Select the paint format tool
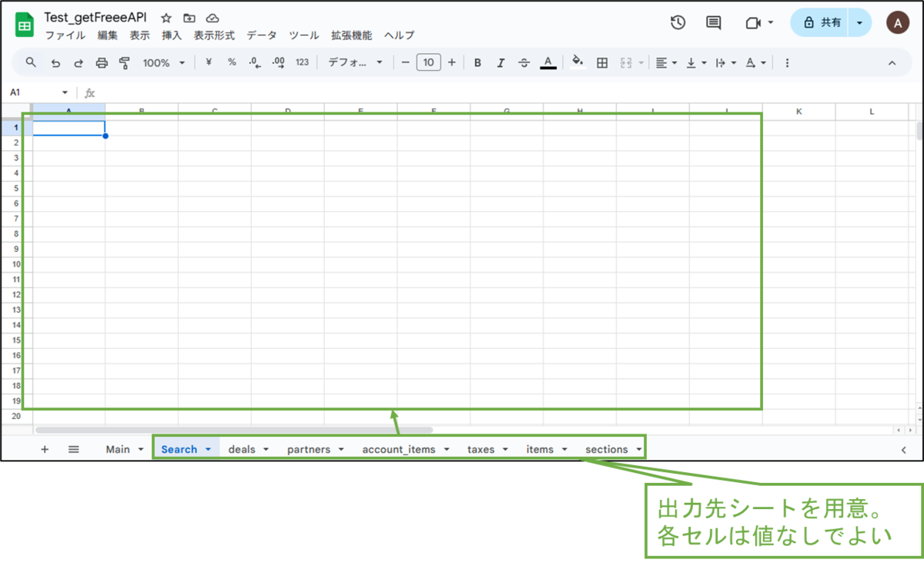This screenshot has height=563, width=924. coord(123,62)
